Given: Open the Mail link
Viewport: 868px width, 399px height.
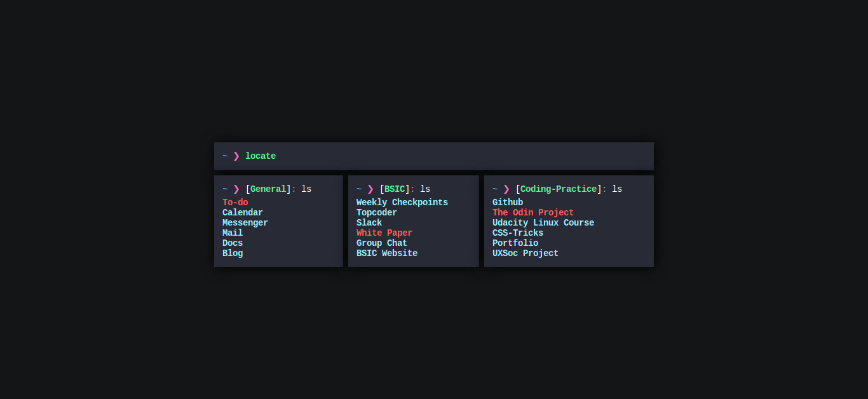Looking at the screenshot, I should (233, 233).
